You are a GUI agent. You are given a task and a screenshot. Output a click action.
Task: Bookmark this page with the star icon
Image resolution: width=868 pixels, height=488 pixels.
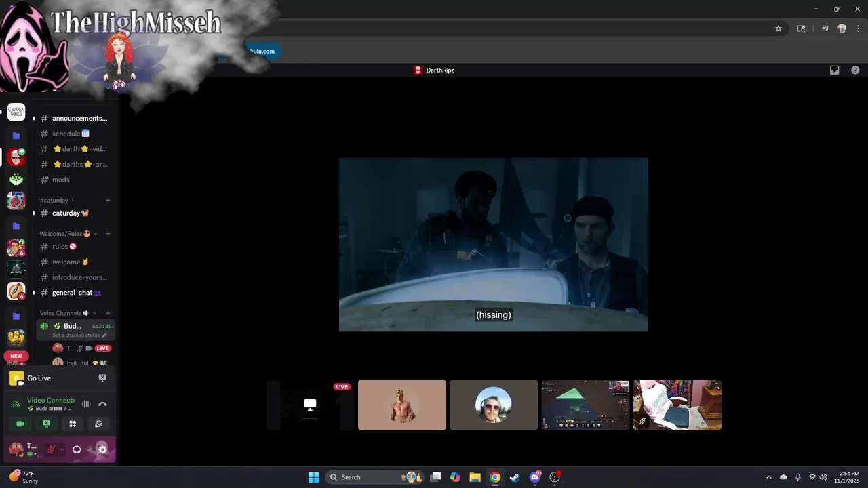click(x=778, y=28)
